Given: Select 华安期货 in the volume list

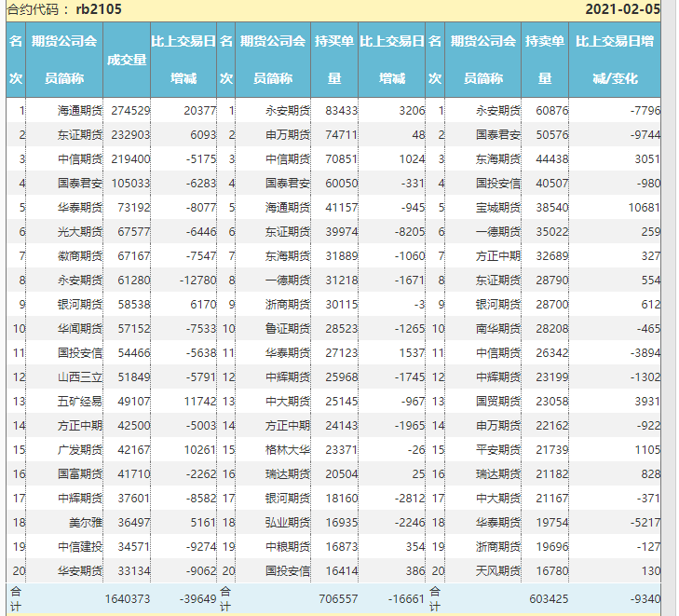Looking at the screenshot, I should pos(80,571).
